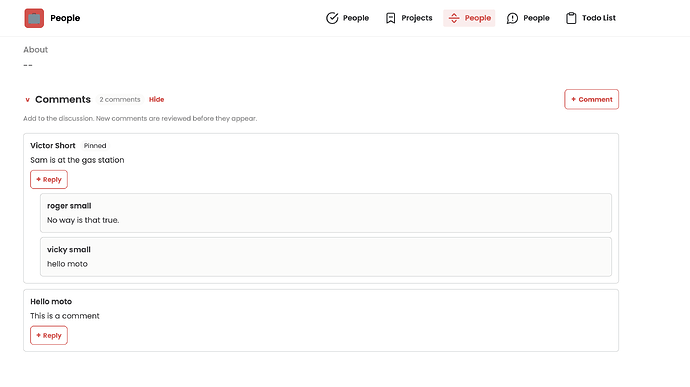Open the People tab with speech bubble icon

[x=528, y=18]
